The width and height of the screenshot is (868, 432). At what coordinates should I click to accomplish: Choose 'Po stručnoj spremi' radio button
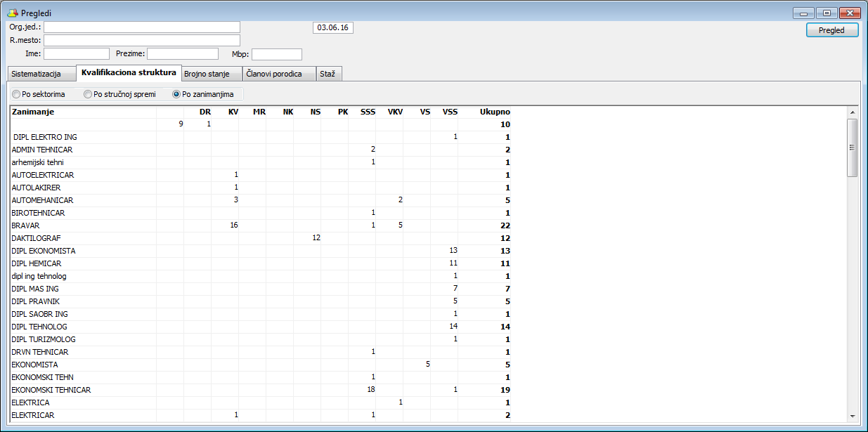(x=88, y=94)
